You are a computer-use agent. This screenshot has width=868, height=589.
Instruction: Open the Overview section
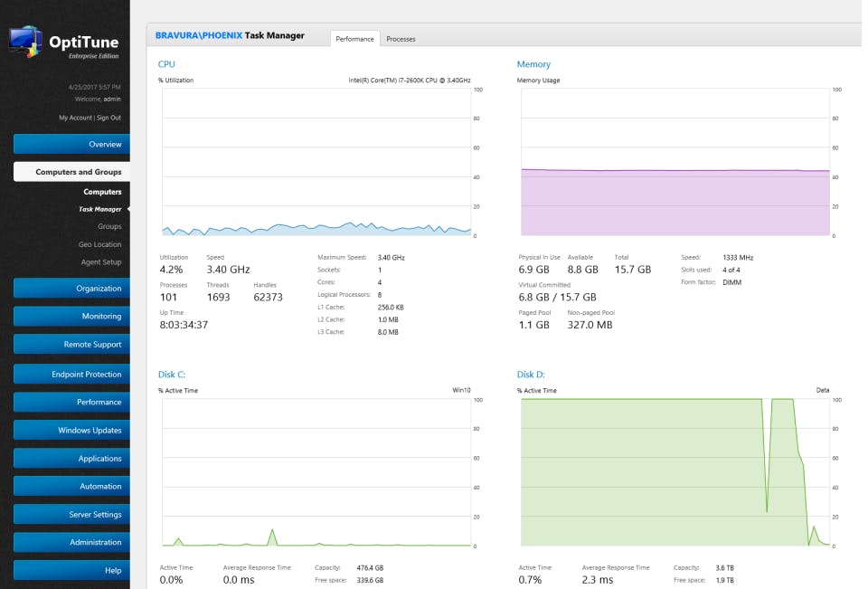click(x=72, y=144)
